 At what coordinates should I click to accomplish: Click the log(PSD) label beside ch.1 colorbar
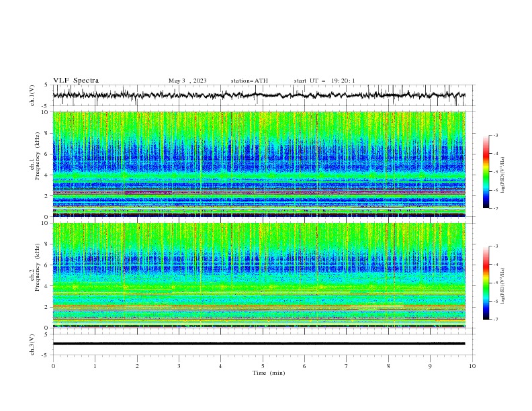pos(502,175)
